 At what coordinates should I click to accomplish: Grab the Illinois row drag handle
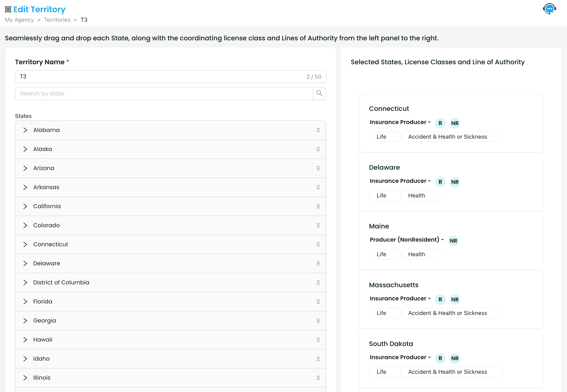click(318, 378)
